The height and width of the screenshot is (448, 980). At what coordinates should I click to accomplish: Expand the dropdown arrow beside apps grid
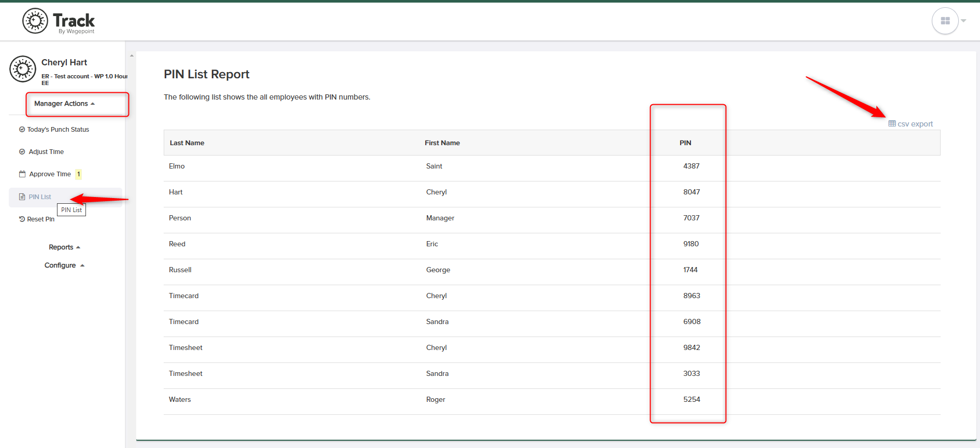click(963, 21)
